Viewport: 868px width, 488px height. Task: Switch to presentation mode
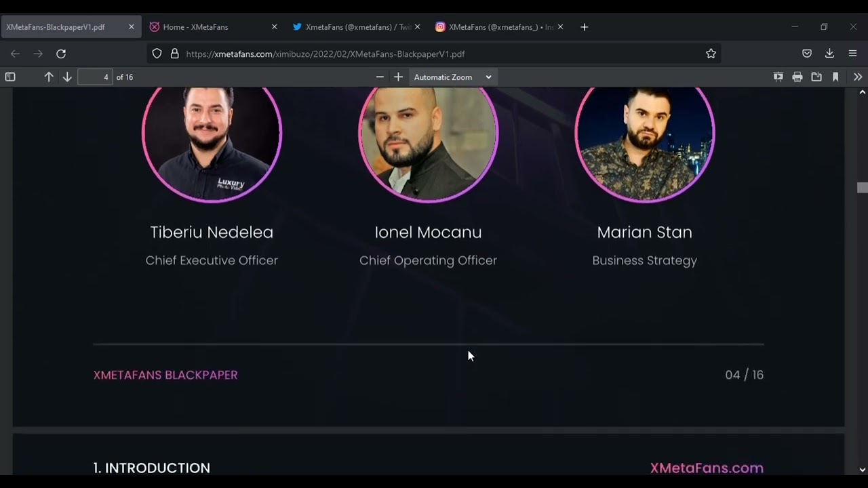[x=778, y=77]
